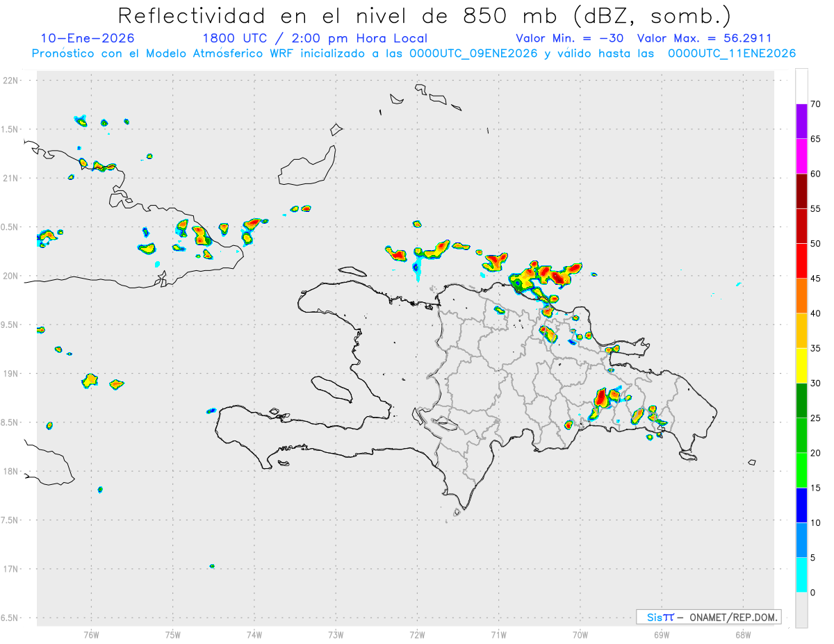Click the '71W' longitude label
Screen dimensions: 834x644
(498, 634)
